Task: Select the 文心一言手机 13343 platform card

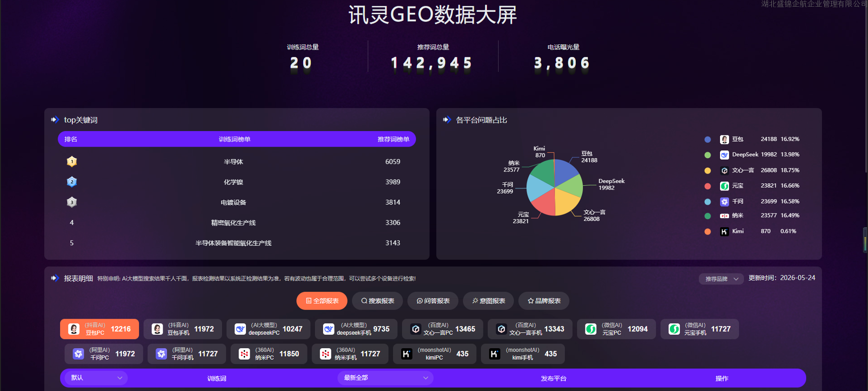Action: point(530,329)
